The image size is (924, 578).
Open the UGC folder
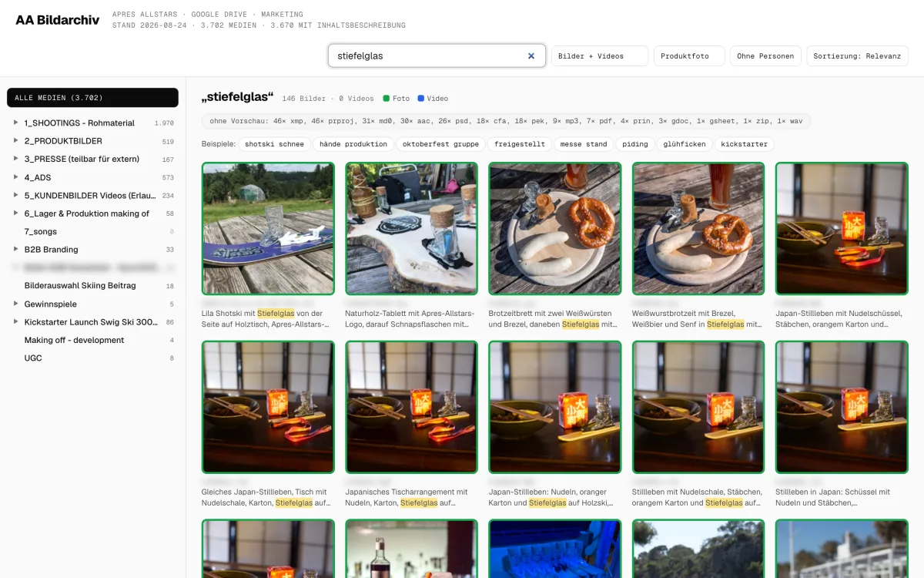tap(33, 358)
